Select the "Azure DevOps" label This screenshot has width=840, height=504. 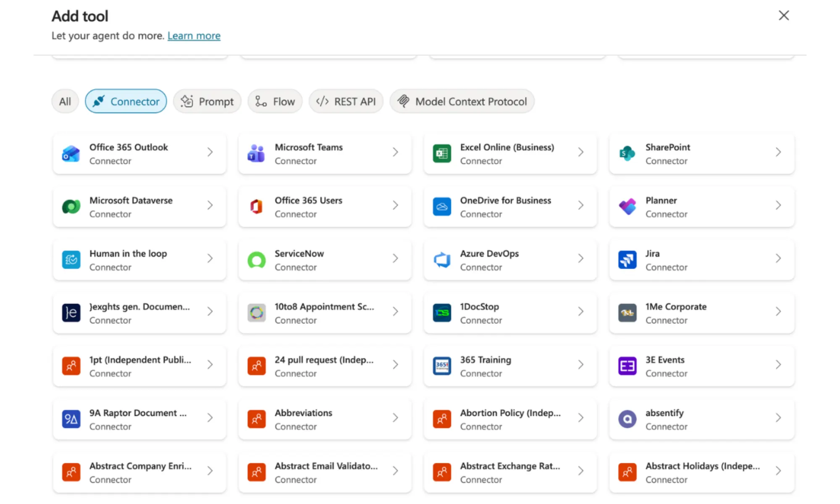(x=489, y=254)
